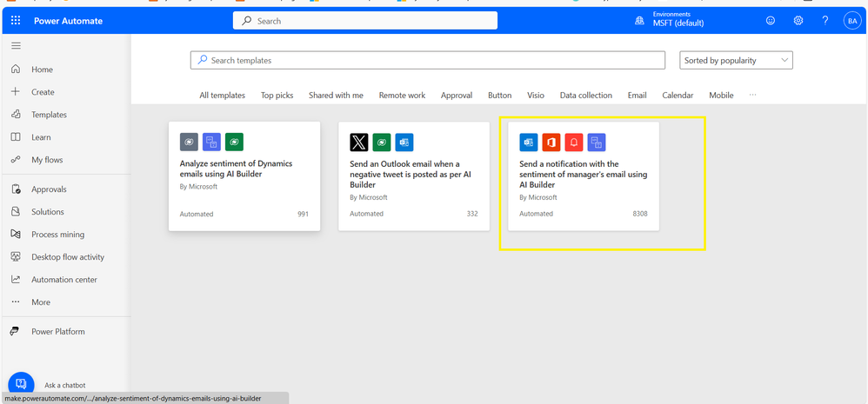The height and width of the screenshot is (404, 868).
Task: Select the Shared with me tab
Action: point(336,95)
